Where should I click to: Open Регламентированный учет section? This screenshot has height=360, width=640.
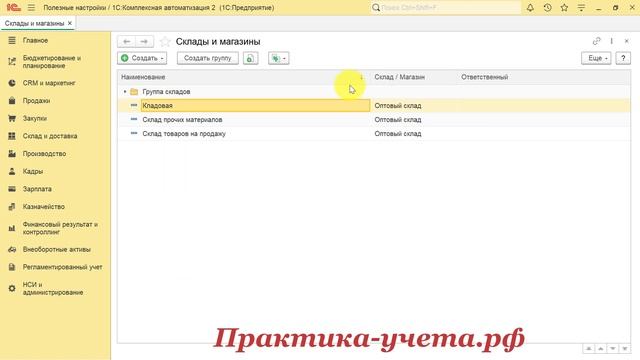62,267
